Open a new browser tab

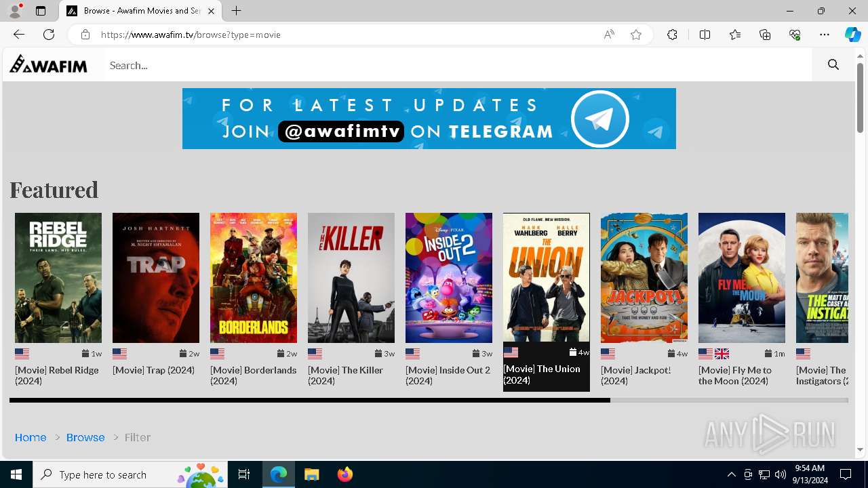236,11
